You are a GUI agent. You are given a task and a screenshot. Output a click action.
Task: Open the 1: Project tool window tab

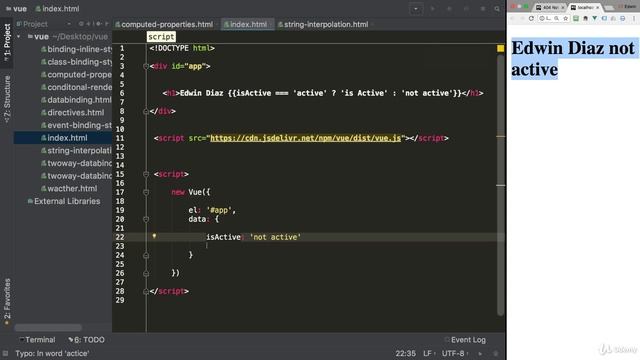click(7, 42)
